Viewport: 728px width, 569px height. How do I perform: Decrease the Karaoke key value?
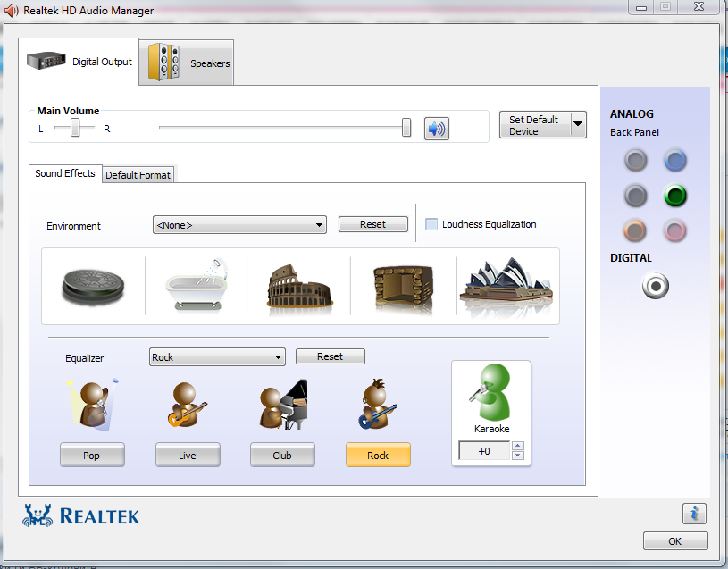518,456
